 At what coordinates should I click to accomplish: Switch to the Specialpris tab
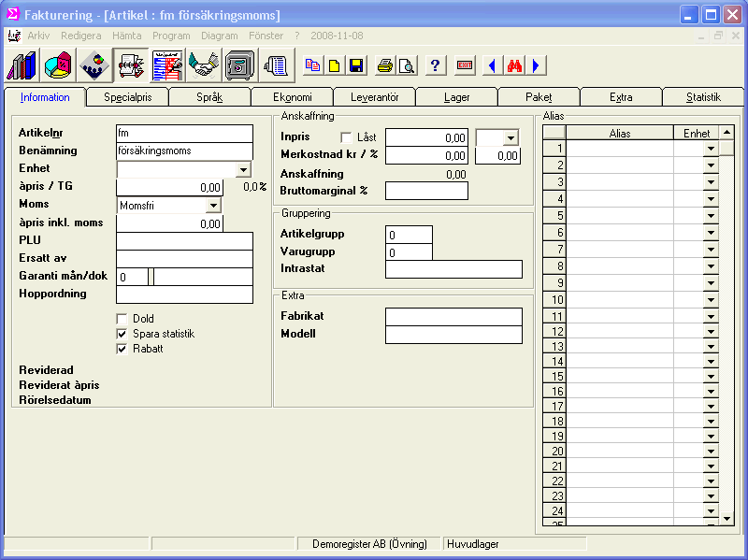click(126, 97)
